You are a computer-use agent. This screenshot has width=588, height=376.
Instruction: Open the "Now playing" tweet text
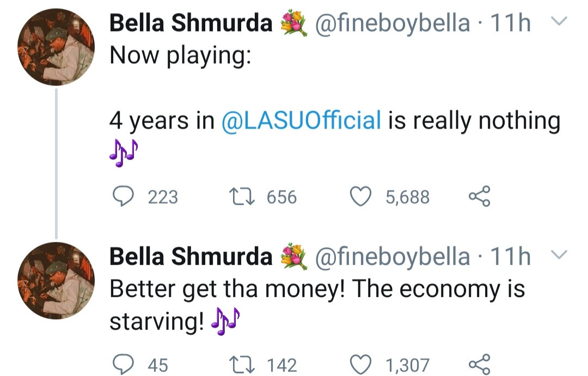click(x=180, y=56)
